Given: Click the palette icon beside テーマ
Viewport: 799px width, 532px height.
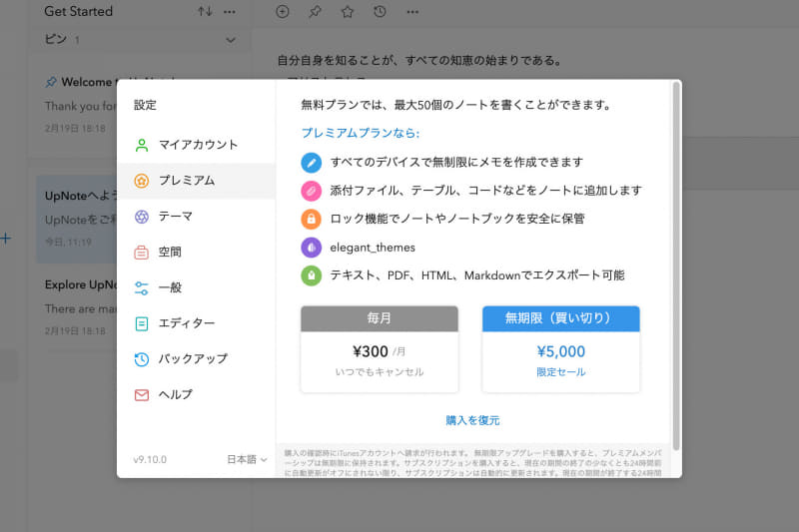Looking at the screenshot, I should (x=142, y=217).
